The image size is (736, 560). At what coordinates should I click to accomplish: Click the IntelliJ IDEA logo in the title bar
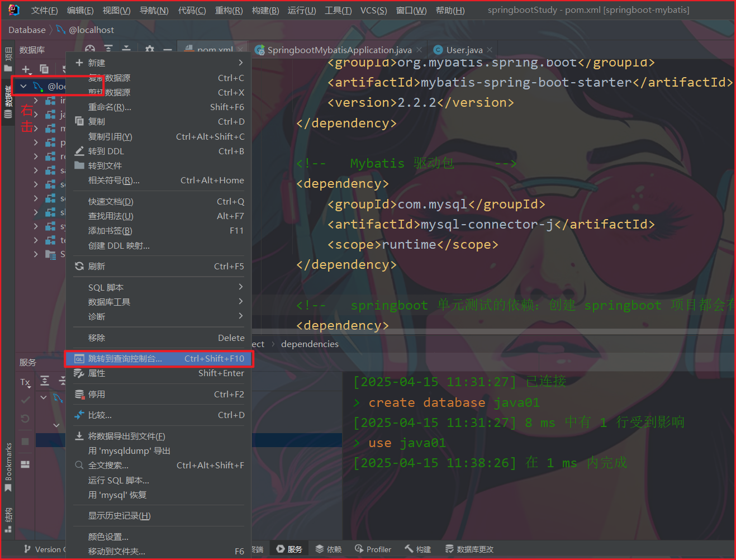pos(14,10)
